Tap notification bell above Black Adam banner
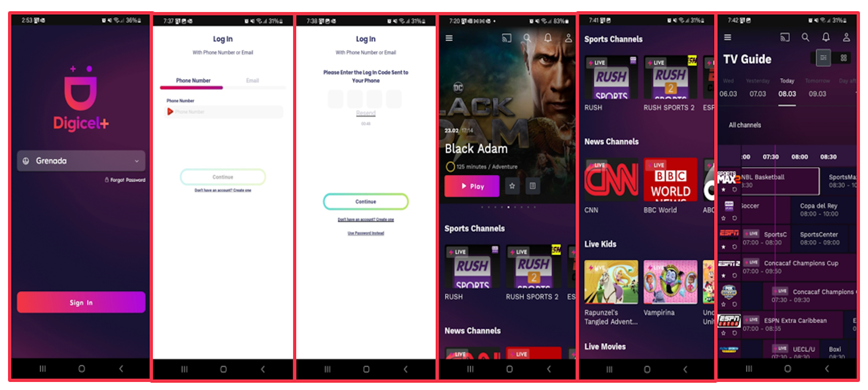This screenshot has height=390, width=868. click(548, 38)
